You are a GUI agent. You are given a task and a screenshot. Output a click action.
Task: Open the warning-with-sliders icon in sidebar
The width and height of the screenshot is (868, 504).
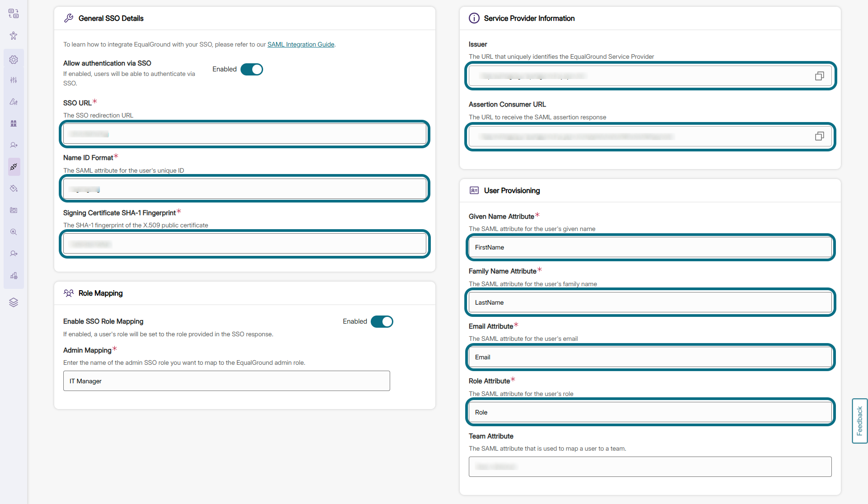click(x=14, y=102)
